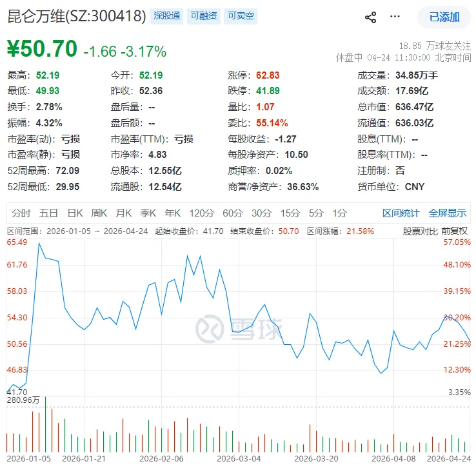Click the 可卖空 tag
The width and height of the screenshot is (476, 466).
point(241,16)
